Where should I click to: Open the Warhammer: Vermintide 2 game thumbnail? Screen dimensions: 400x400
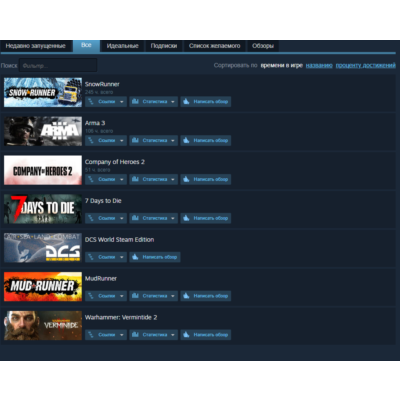click(x=43, y=325)
